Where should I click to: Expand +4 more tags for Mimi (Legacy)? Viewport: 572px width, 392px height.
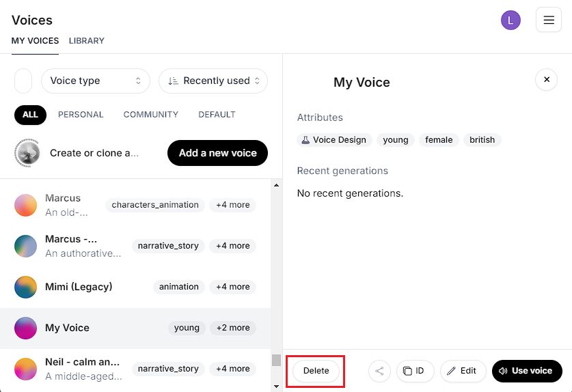[x=232, y=287]
